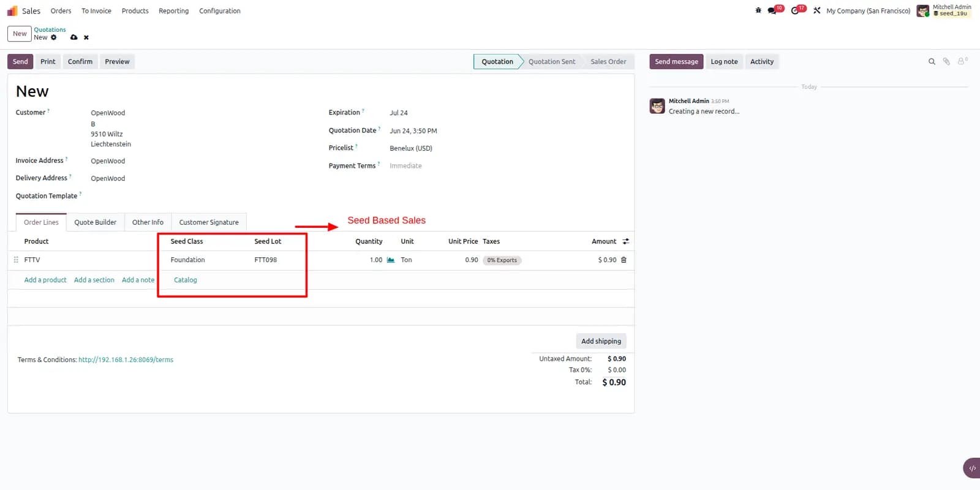Click the crossed tools icon in top bar

tap(817, 10)
